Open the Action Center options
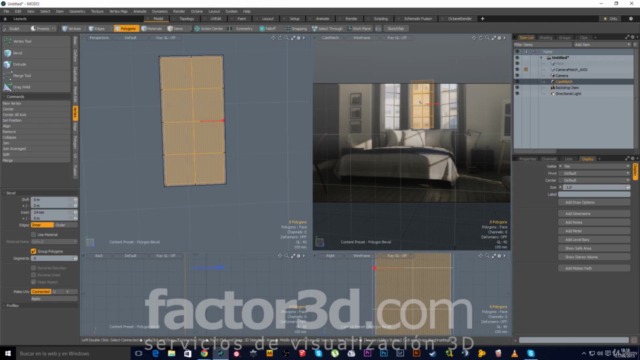The width and height of the screenshot is (640, 360). pos(209,29)
